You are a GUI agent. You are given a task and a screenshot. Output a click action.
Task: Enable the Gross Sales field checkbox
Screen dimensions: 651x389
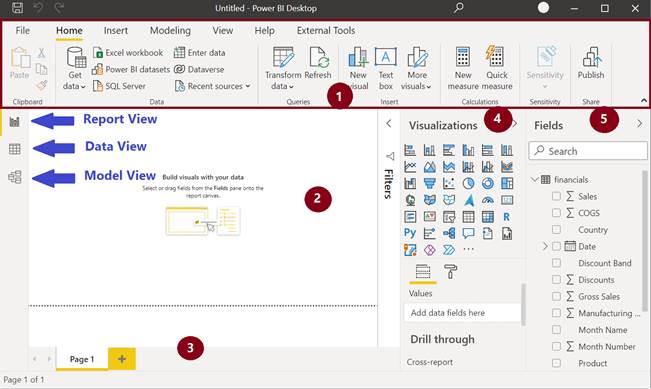point(556,296)
